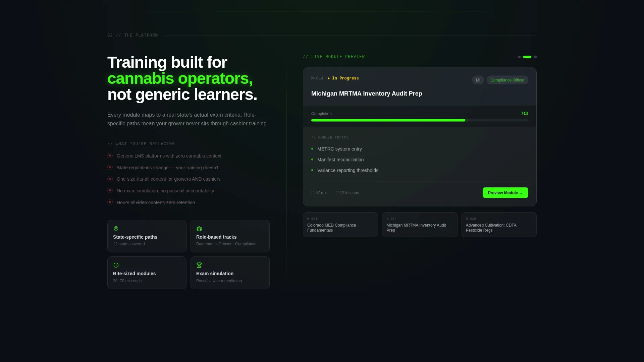This screenshot has width=644, height=362.
Task: Click red bullet beside Hours of video content
Action: (110, 202)
